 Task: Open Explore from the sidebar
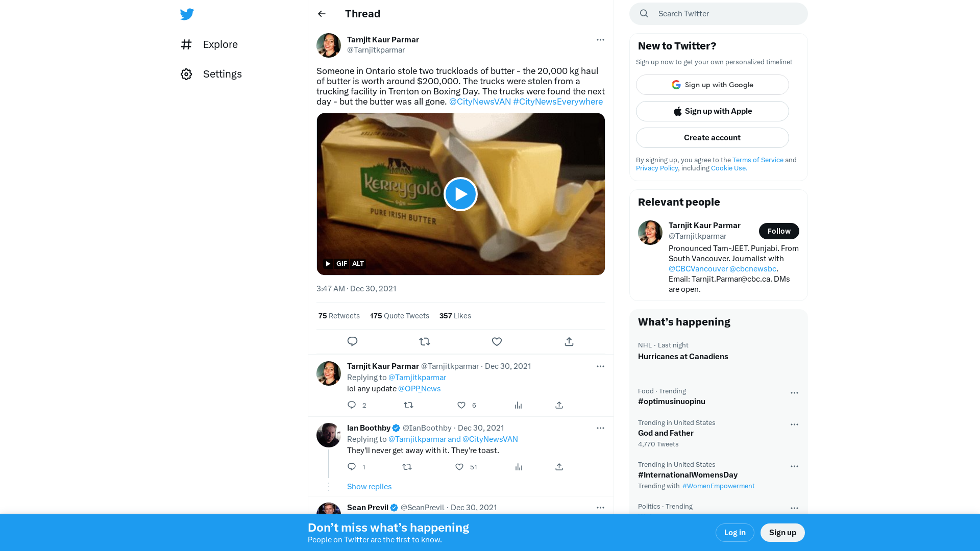coord(209,44)
